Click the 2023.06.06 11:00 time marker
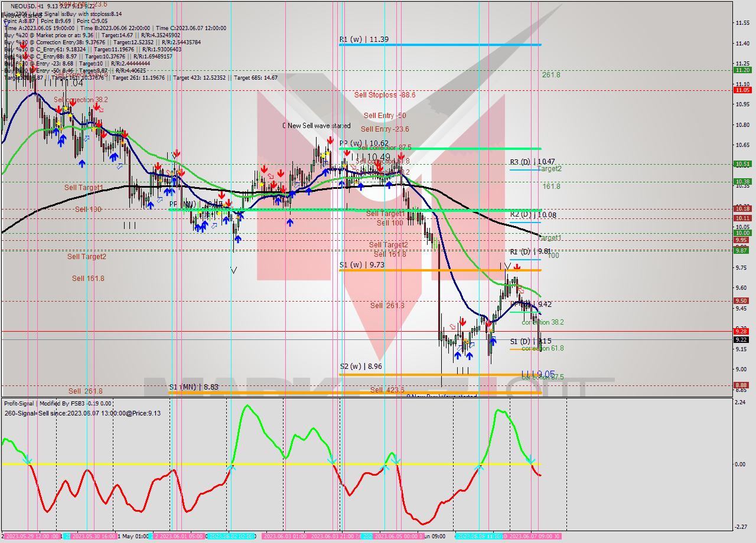The width and height of the screenshot is (756, 543). pos(478,537)
